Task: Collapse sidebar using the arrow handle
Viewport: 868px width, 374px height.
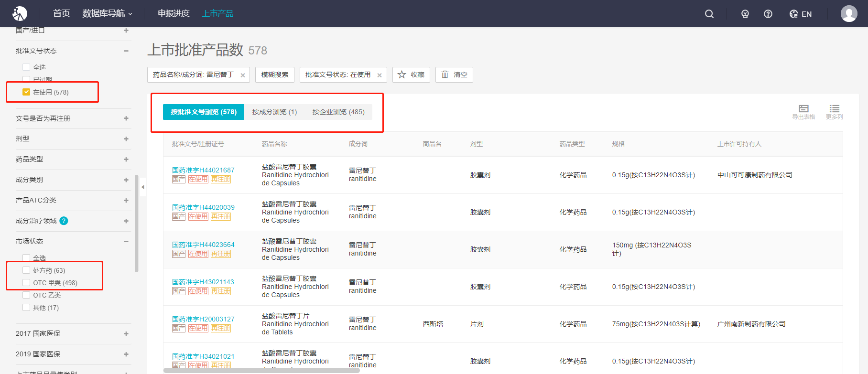Action: tap(142, 187)
